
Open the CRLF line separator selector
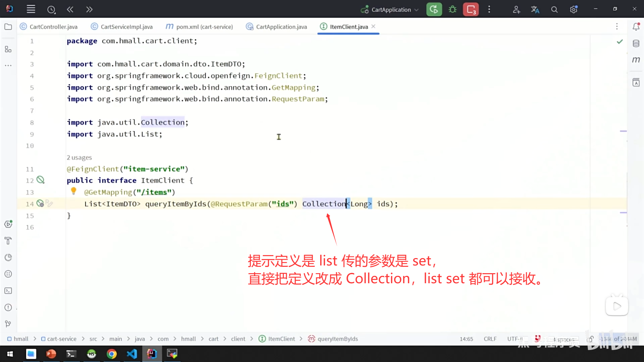(490, 339)
